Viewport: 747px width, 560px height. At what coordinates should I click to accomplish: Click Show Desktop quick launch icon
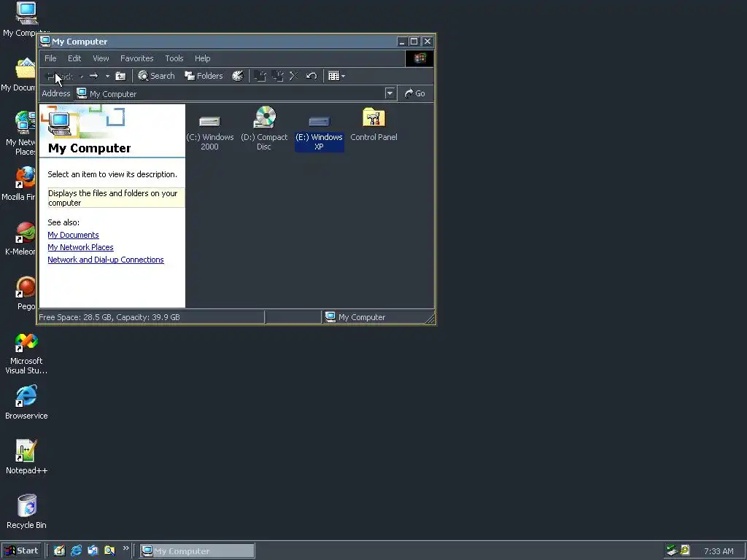click(x=59, y=551)
